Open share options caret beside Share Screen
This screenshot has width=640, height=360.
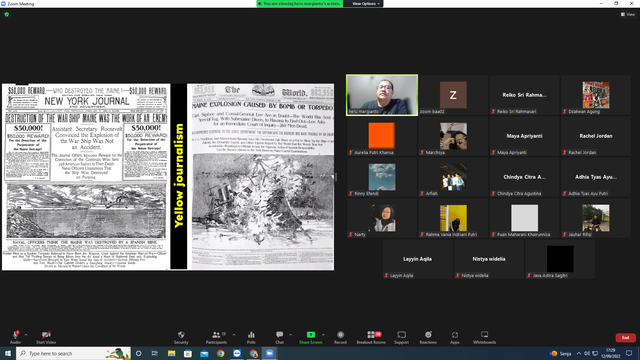tap(323, 335)
